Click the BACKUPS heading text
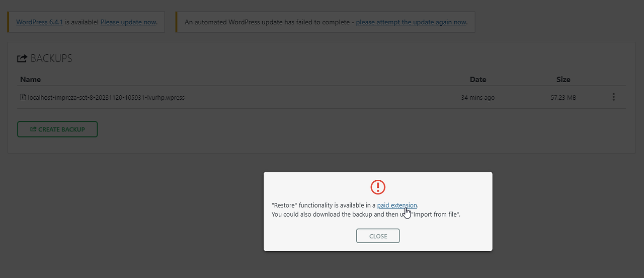The width and height of the screenshot is (644, 278). pyautogui.click(x=51, y=58)
